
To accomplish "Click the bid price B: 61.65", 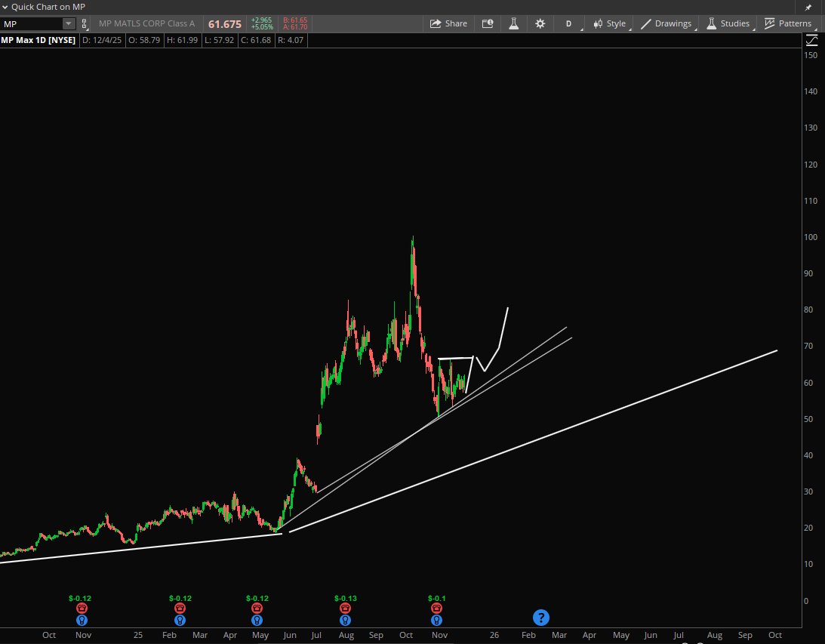I will tap(295, 20).
